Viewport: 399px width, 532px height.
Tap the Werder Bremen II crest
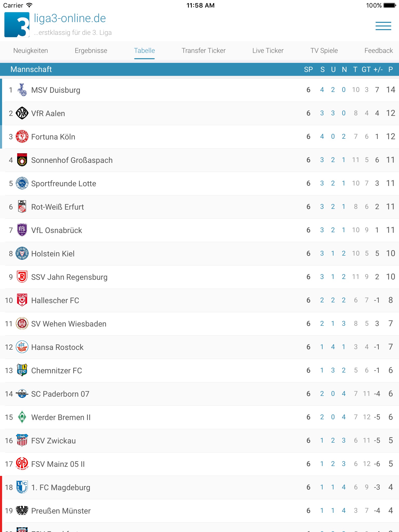click(x=22, y=417)
